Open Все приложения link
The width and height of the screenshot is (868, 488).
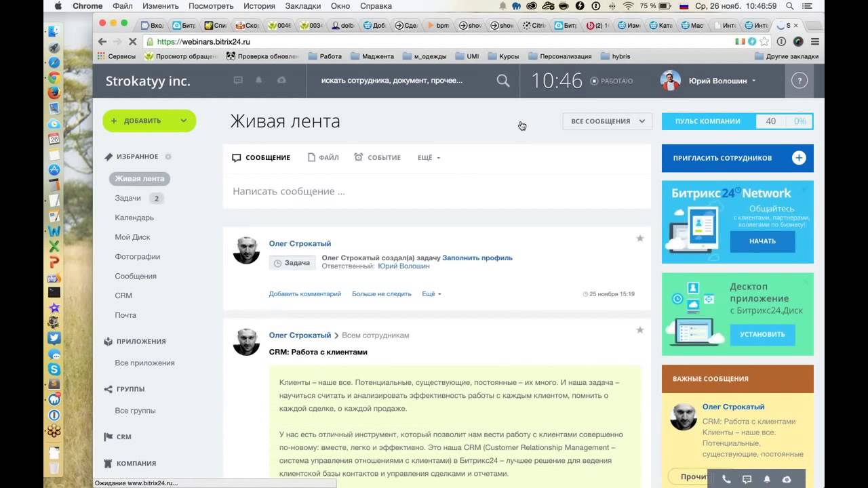144,363
